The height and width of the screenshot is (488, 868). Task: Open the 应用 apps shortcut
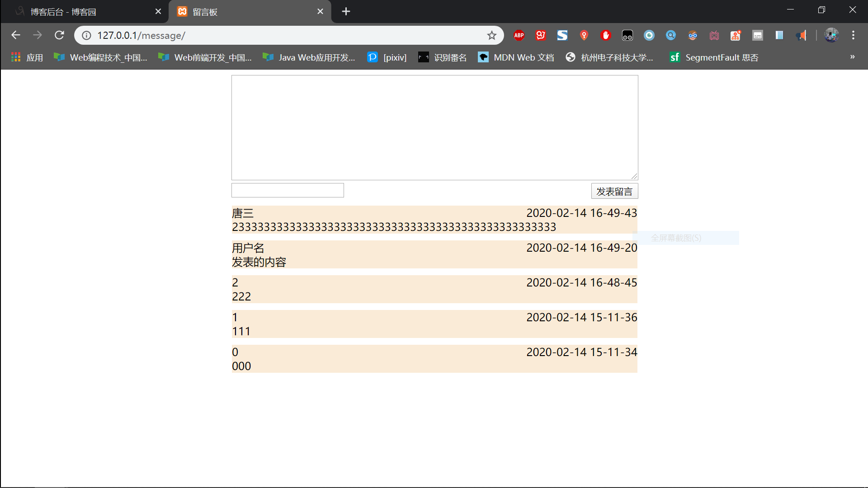(27, 57)
